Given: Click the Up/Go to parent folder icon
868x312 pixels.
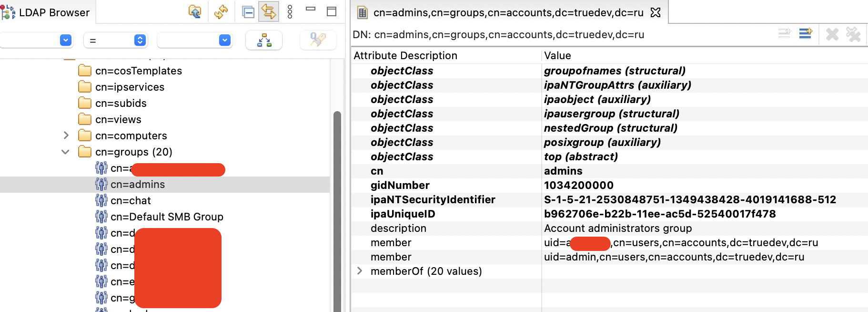Looking at the screenshot, I should [x=194, y=11].
